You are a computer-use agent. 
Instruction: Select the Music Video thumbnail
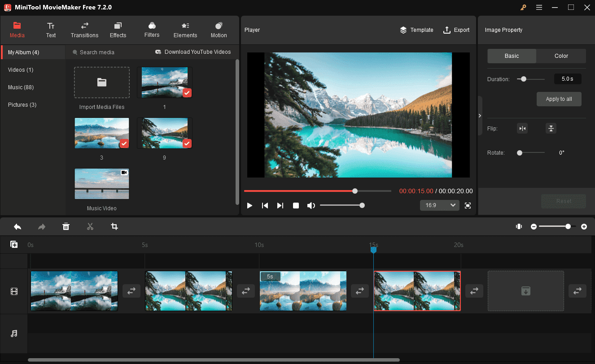pos(102,184)
